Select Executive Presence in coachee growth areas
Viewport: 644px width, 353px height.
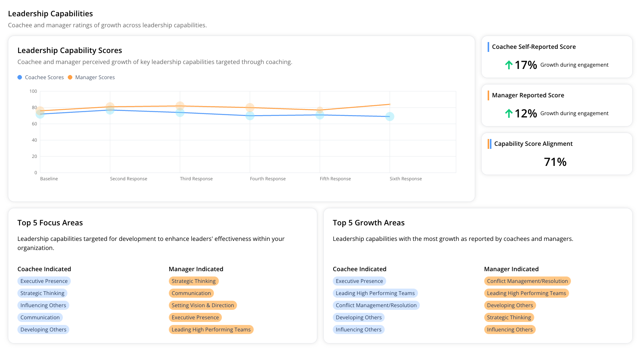tap(359, 281)
